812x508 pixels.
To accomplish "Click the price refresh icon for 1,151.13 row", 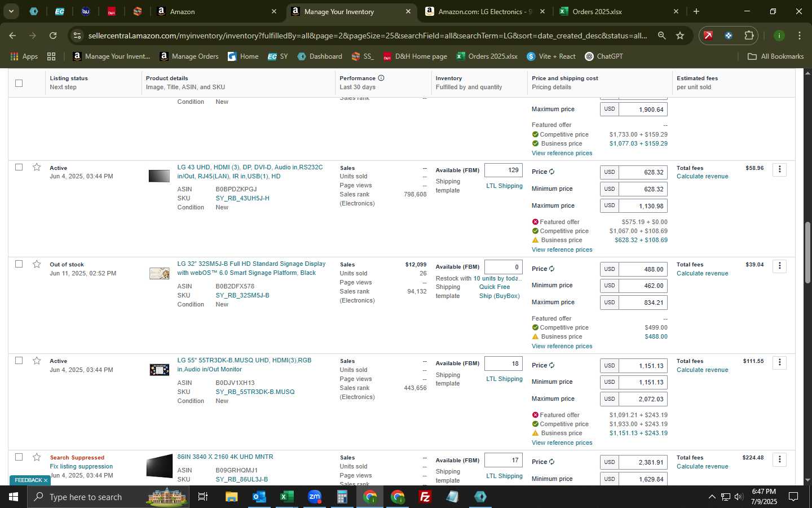I will [x=551, y=365].
